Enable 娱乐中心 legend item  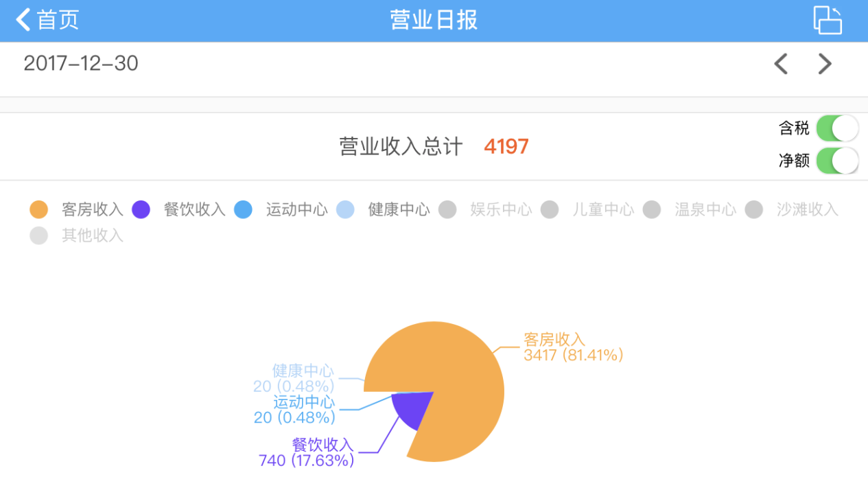point(485,209)
